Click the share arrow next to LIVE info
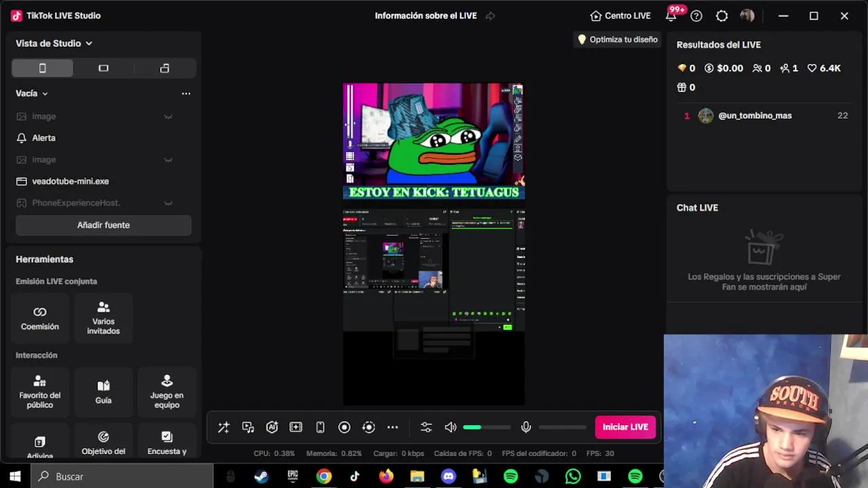This screenshot has width=868, height=488. (x=490, y=16)
